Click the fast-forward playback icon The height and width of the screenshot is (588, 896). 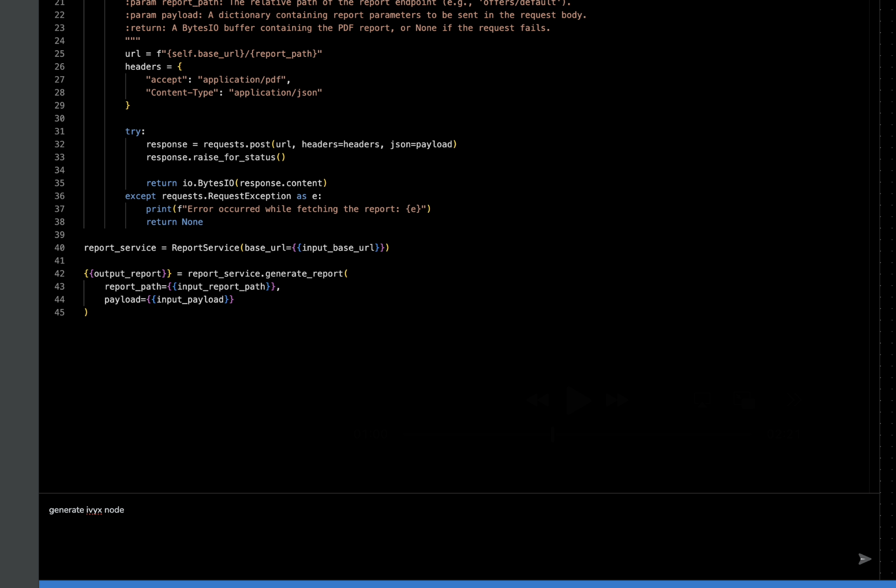click(616, 400)
